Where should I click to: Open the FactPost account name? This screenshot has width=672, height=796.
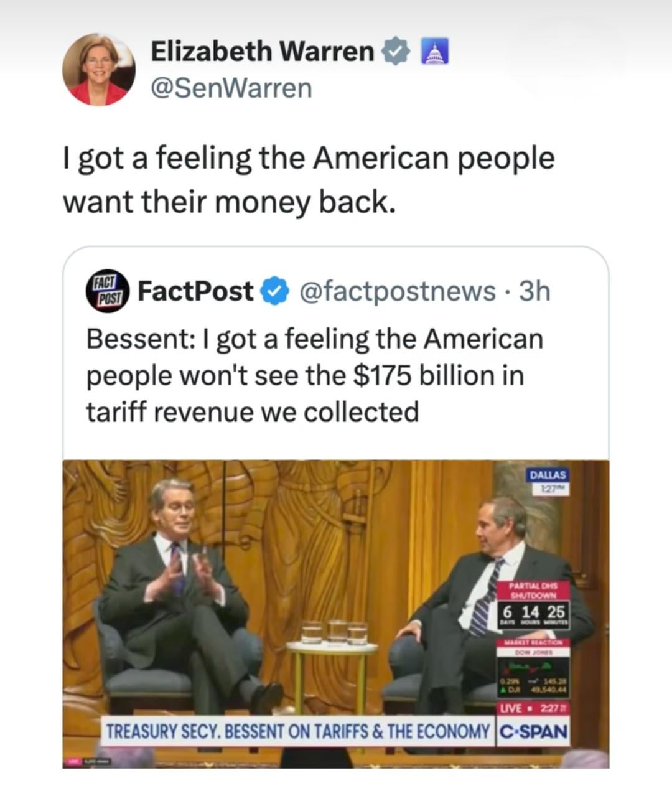pyautogui.click(x=195, y=291)
